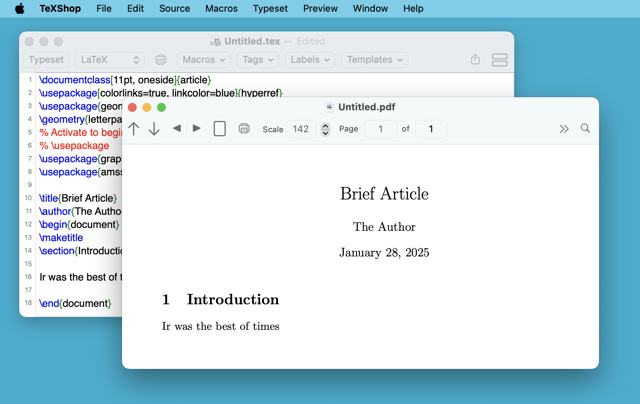Click 'Ir was the best of times' in PDF
This screenshot has width=640, height=404.
pyautogui.click(x=220, y=326)
